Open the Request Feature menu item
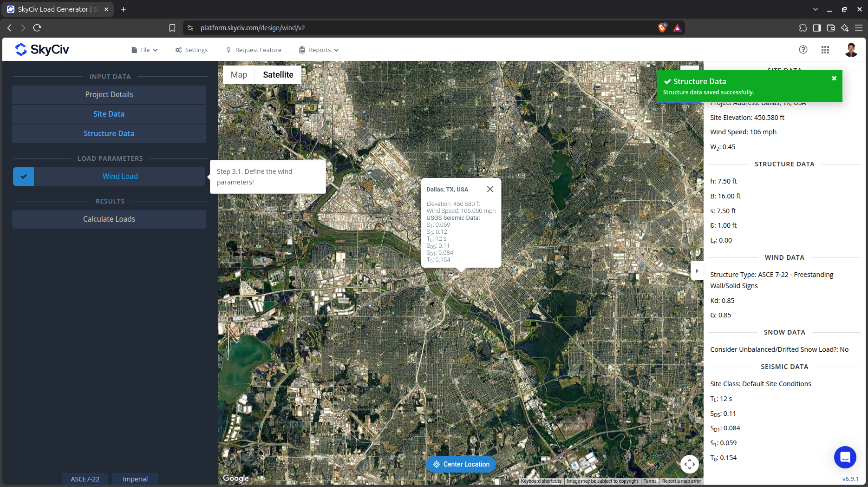Screen dimensions: 868x487 click(x=254, y=50)
